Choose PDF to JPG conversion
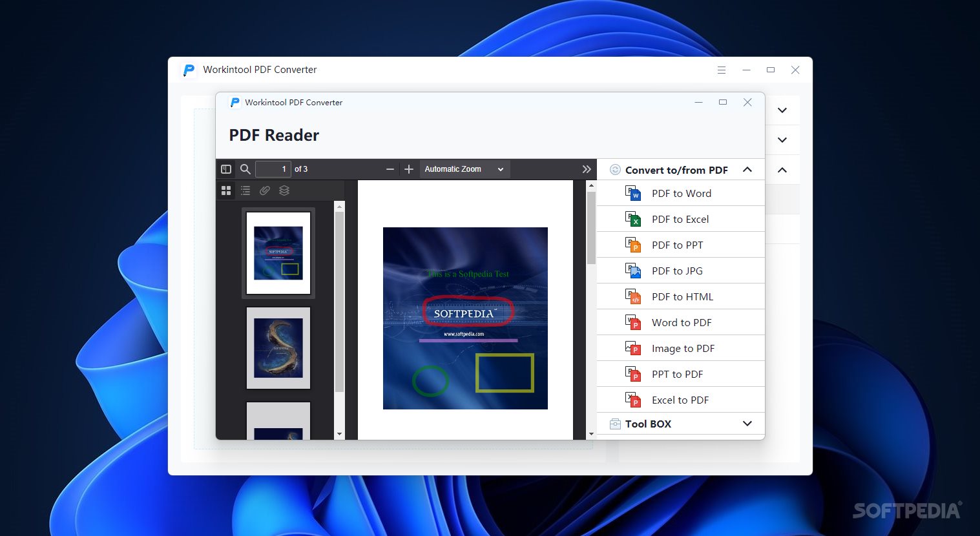Screen dimensions: 980x536 (681, 271)
